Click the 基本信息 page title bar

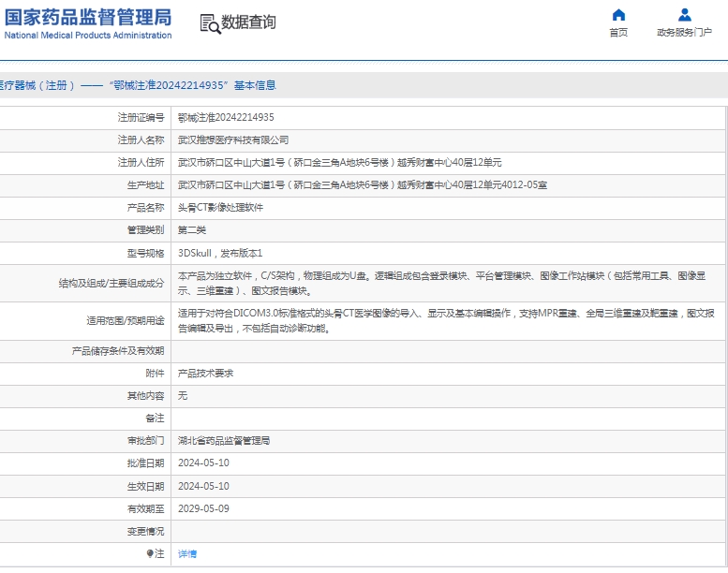pos(364,85)
